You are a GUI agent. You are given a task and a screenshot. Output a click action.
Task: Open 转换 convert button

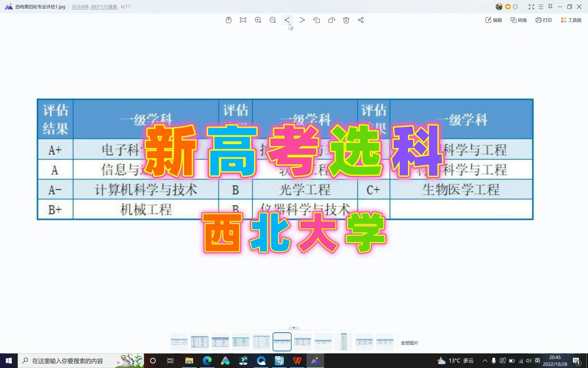519,20
